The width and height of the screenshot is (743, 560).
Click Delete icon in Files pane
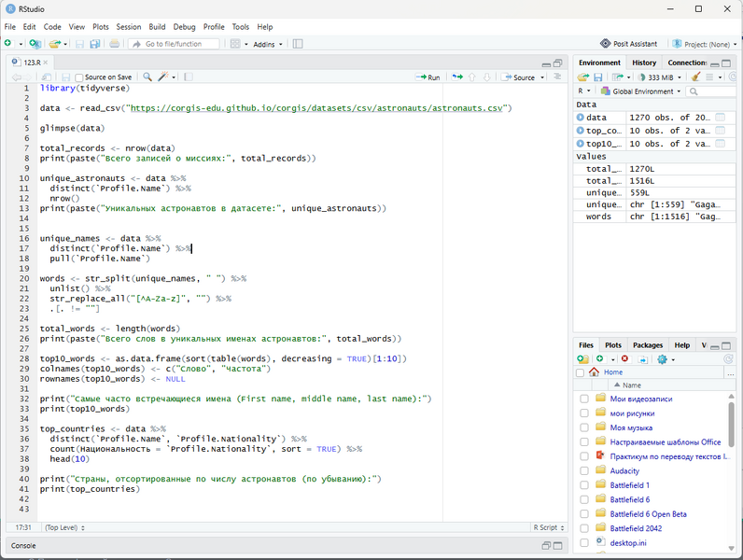pos(624,359)
